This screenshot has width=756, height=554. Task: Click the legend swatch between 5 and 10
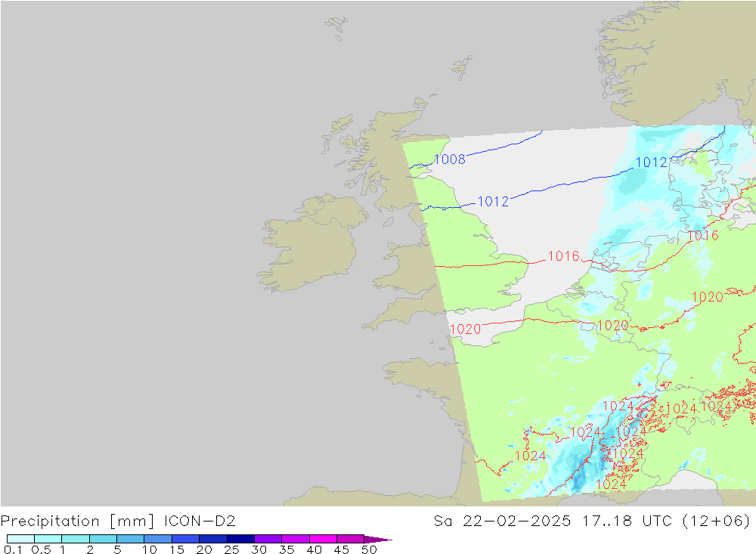point(131,539)
